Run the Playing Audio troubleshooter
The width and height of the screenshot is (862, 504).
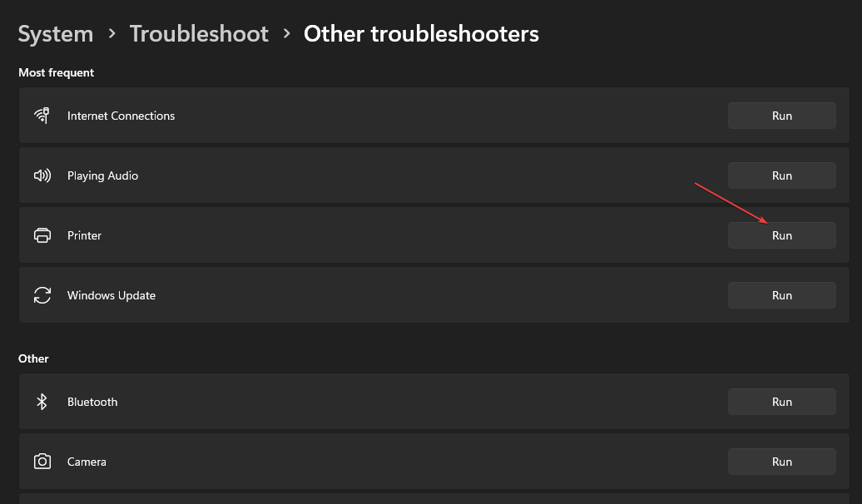tap(781, 175)
